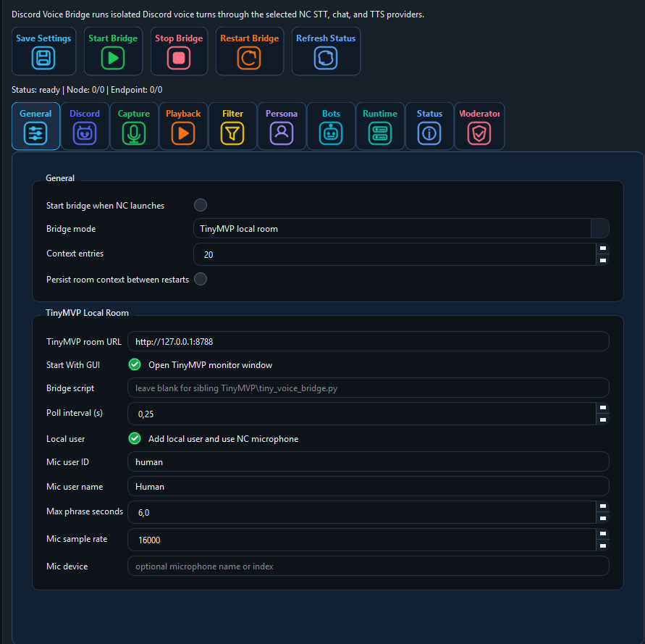Screen dimensions: 645x644
Task: Open the General tab sliders icon
Action: (x=35, y=133)
